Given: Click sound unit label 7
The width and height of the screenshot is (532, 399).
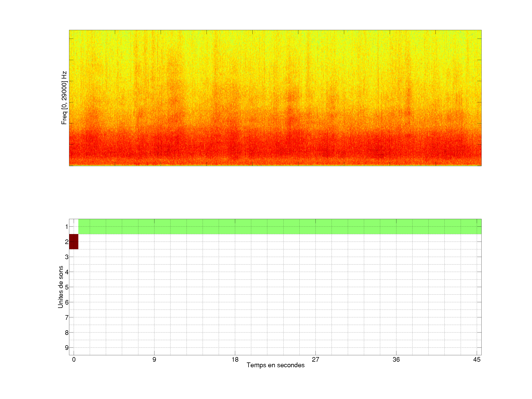Looking at the screenshot, I should tap(67, 318).
